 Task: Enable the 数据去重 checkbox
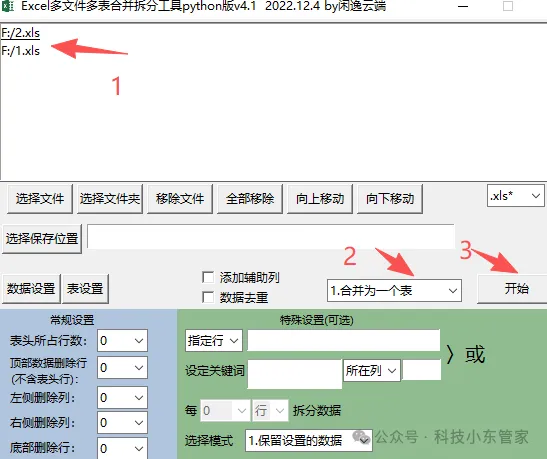click(x=208, y=298)
